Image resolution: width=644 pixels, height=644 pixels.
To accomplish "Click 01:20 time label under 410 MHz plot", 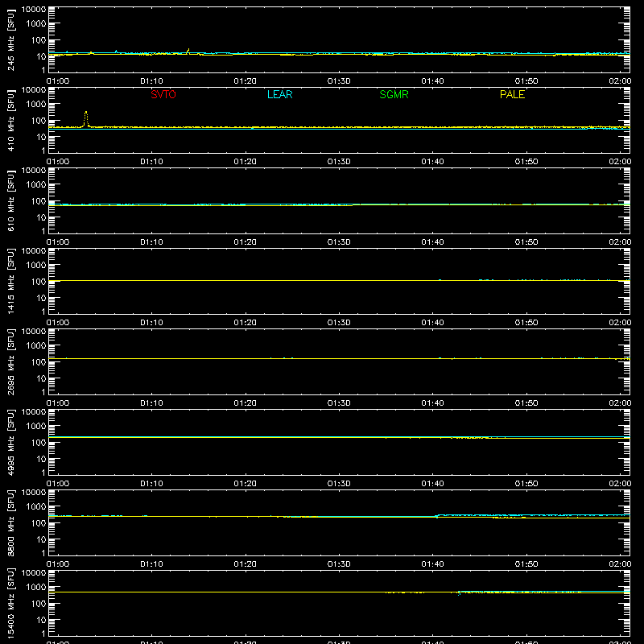I will click(246, 162).
